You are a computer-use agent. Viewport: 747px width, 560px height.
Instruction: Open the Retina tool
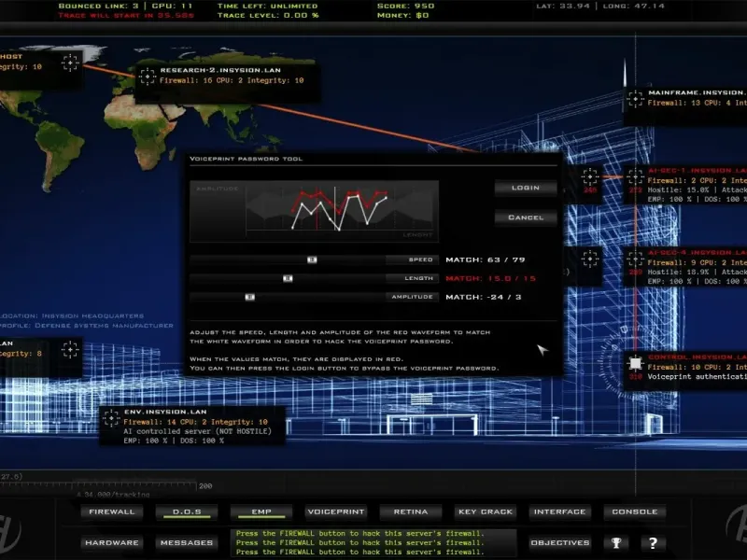[x=411, y=511]
